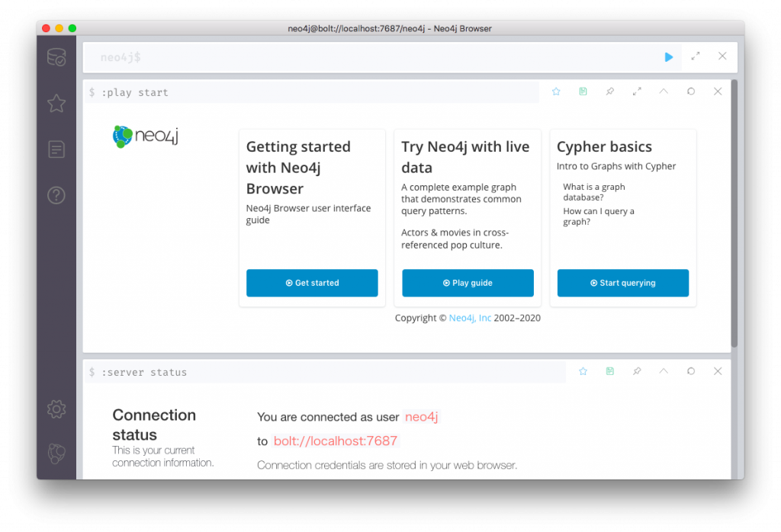The image size is (781, 532).
Task: Click the Get started button
Action: (312, 283)
